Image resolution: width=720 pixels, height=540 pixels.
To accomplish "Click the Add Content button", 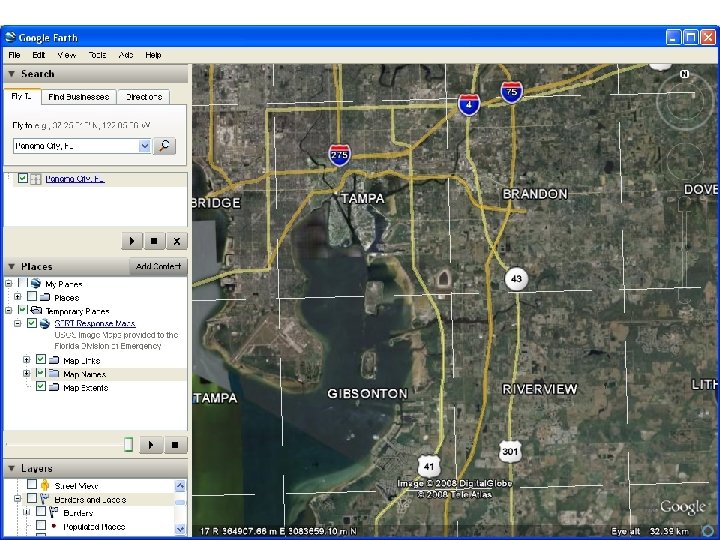I will pyautogui.click(x=158, y=266).
